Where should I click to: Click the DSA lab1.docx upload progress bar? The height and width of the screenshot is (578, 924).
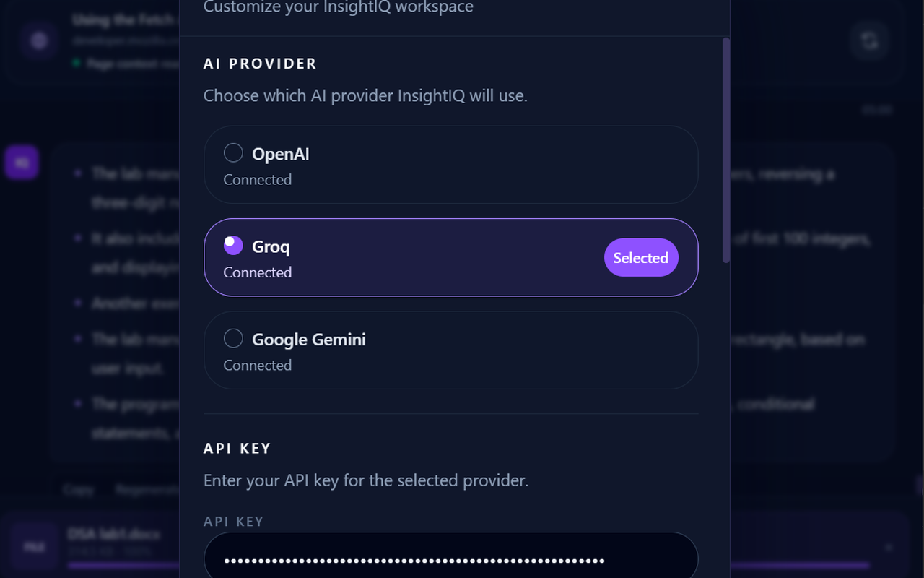pyautogui.click(x=469, y=566)
